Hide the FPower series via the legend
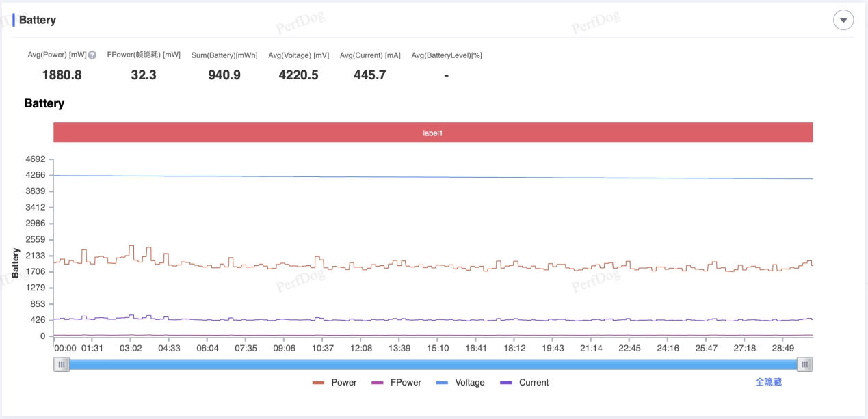Viewport: 868px width, 419px height. click(x=396, y=383)
